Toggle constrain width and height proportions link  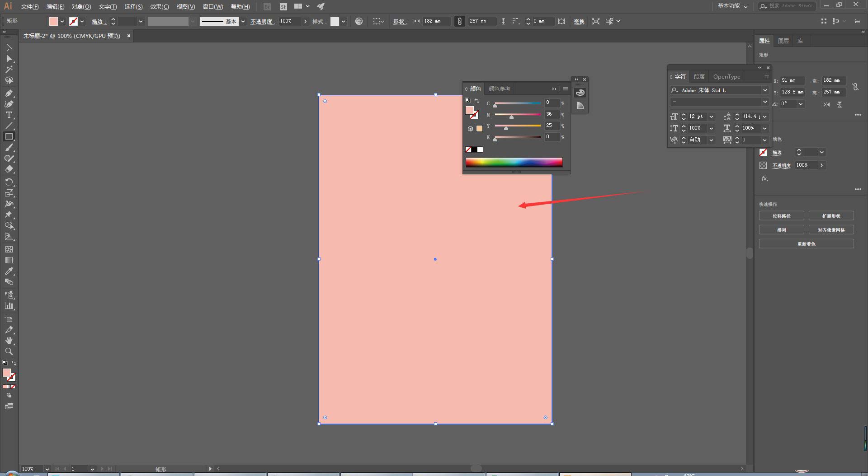(x=459, y=21)
